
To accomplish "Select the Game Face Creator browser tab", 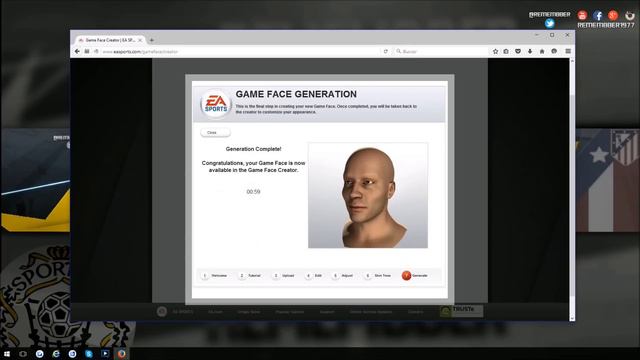I will click(x=110, y=40).
